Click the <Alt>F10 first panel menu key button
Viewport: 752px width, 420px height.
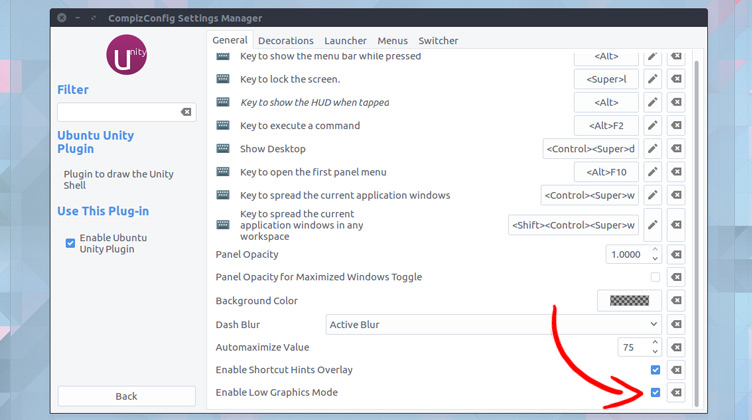tap(606, 172)
